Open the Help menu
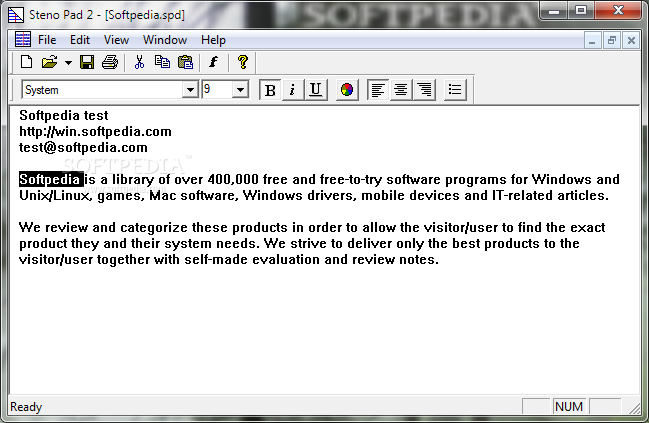This screenshot has width=649, height=423. point(214,40)
